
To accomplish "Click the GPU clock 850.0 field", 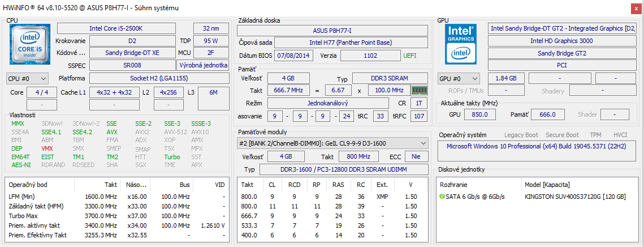I will 479,114.
